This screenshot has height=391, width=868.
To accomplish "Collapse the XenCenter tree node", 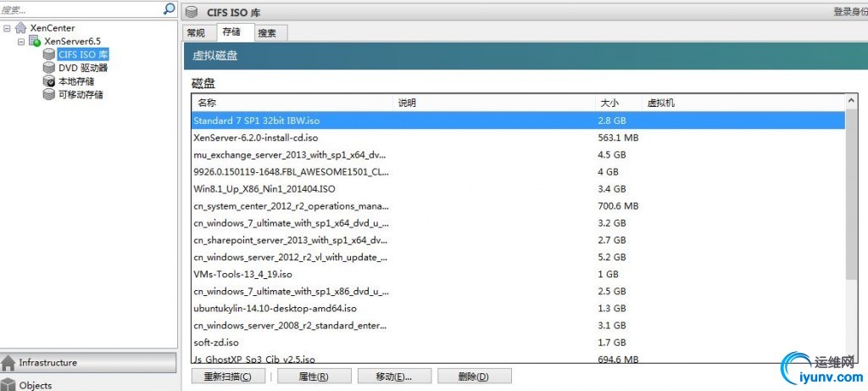I will [7, 28].
